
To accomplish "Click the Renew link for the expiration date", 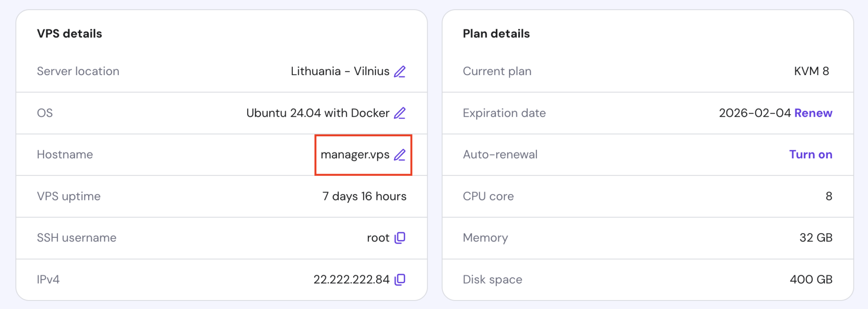I will pos(812,113).
